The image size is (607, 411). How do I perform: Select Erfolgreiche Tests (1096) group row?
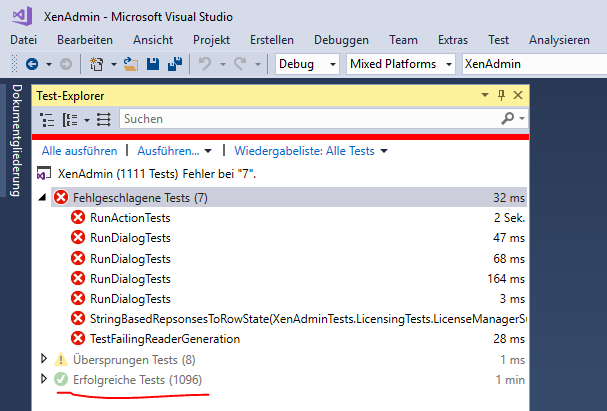pos(288,380)
